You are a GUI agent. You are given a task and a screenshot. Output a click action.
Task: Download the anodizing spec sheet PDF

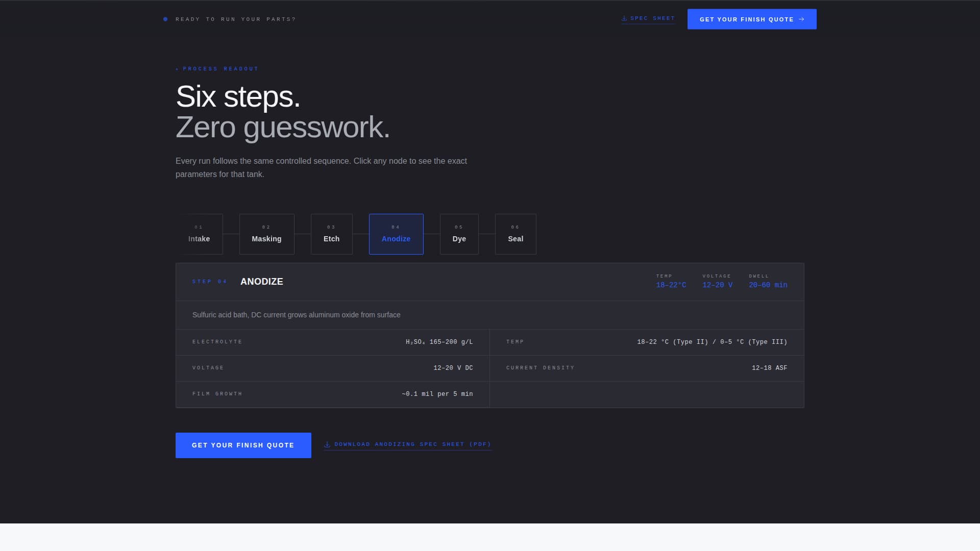[x=411, y=444]
